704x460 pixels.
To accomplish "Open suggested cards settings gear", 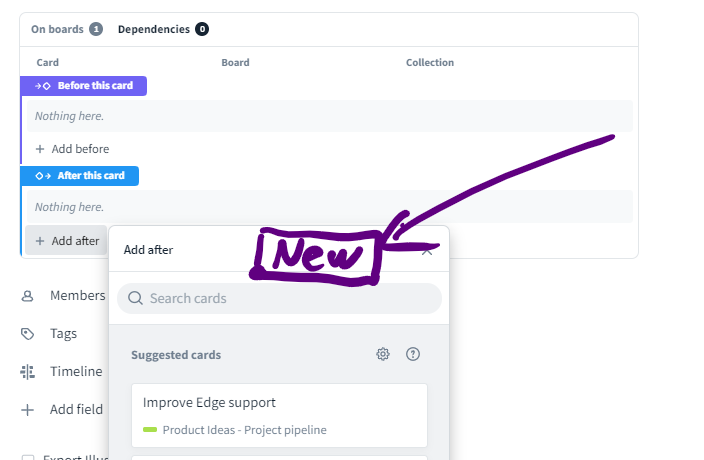I will [383, 354].
